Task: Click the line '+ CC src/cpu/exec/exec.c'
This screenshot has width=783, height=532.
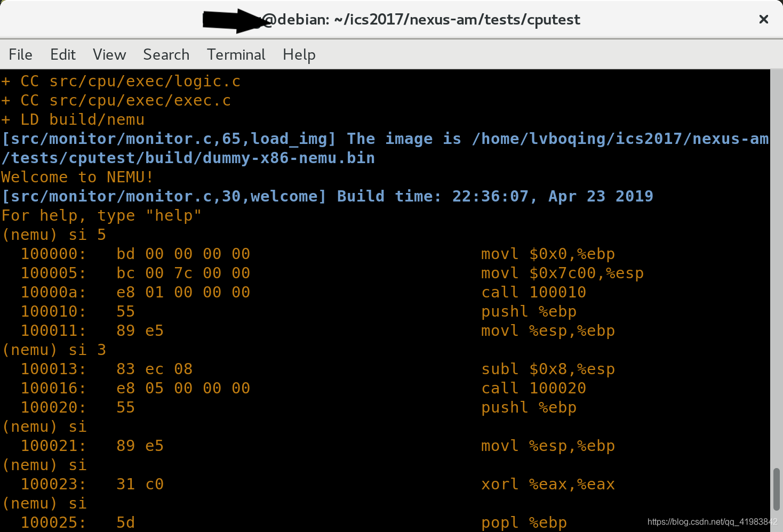Action: coord(116,100)
